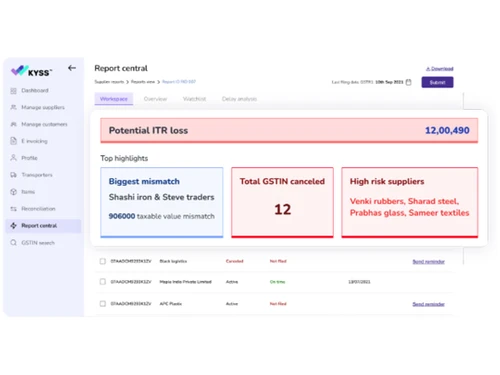Click the Potential ITR loss banner
The image size is (500, 375).
tap(289, 130)
